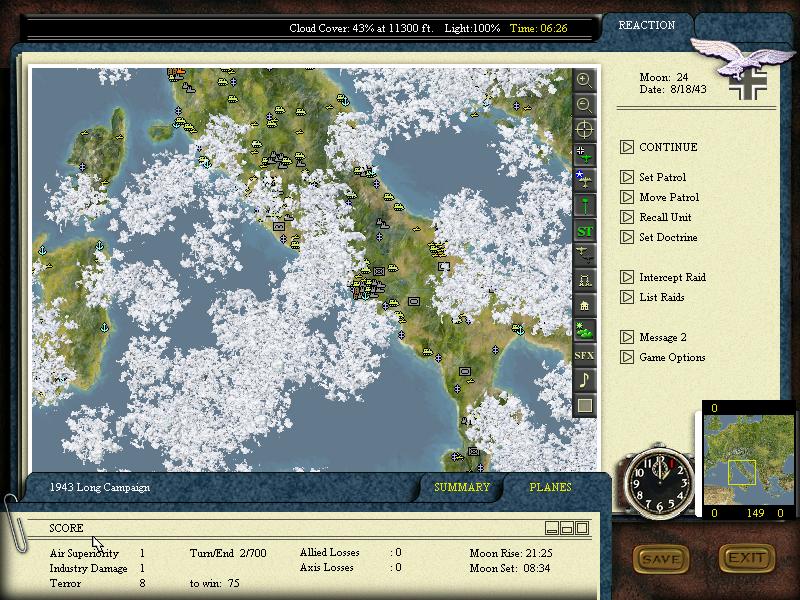Select smallest score panel size icon
Viewport: 800px width, 600px height.
[552, 528]
